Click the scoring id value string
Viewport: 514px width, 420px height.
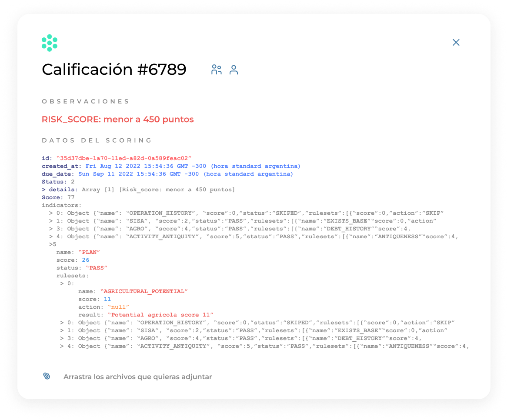click(124, 158)
